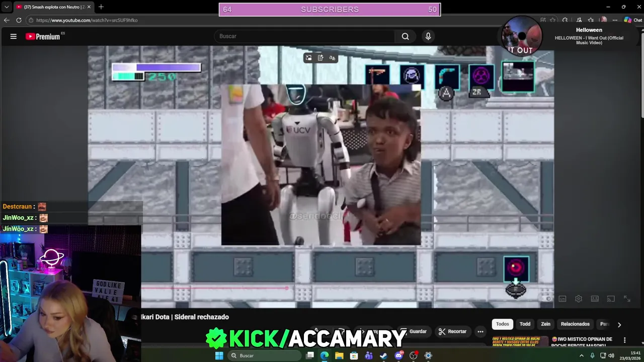This screenshot has height=362, width=644.
Task: Open Microsoft Teams from the taskbar
Action: tap(369, 355)
